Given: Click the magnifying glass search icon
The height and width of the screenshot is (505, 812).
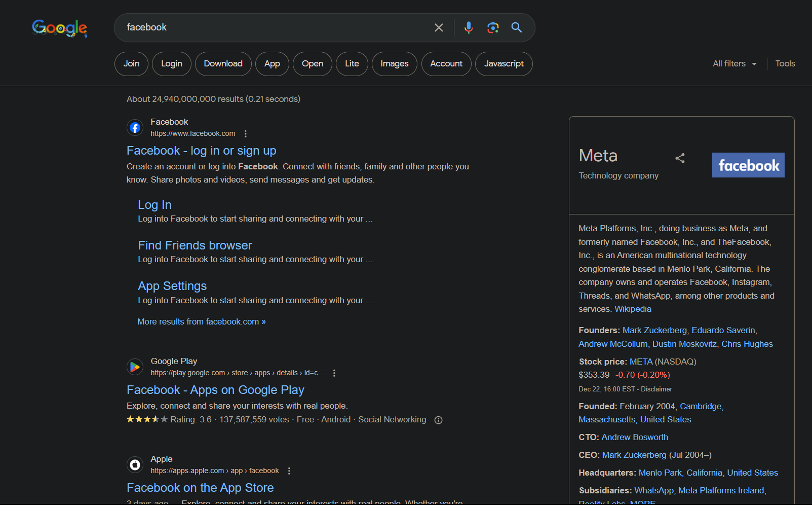Looking at the screenshot, I should pyautogui.click(x=517, y=27).
